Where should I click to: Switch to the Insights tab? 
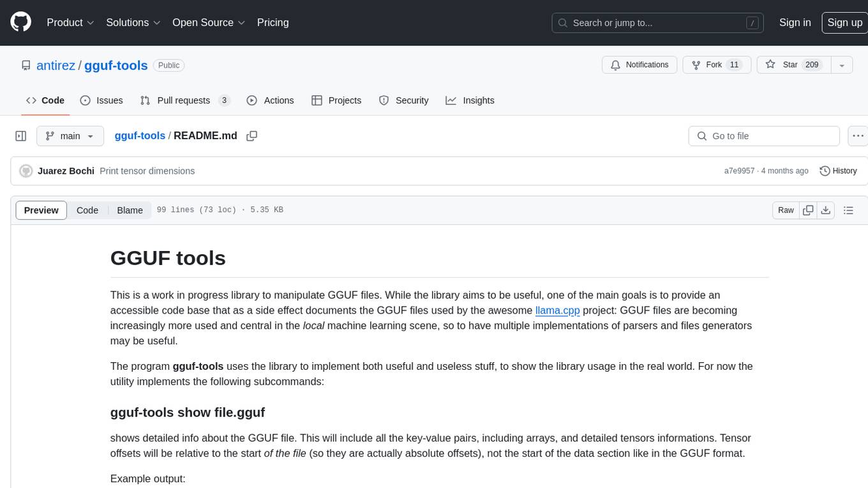470,100
